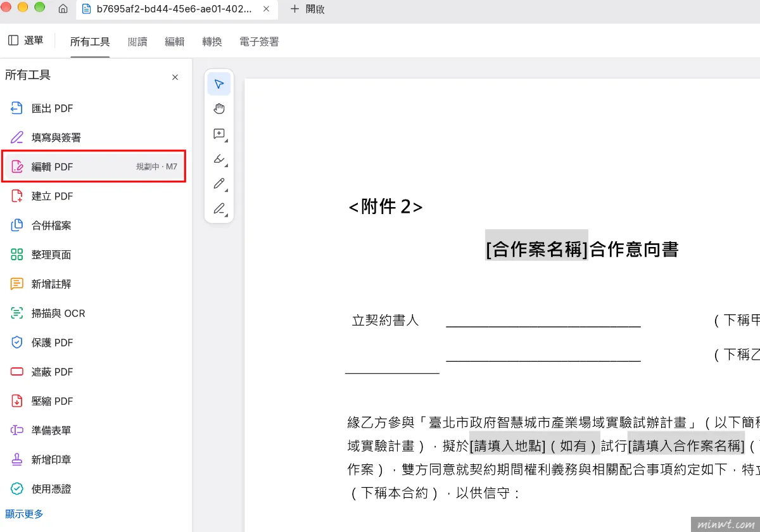
Task: Select the hand pan tool
Action: click(x=219, y=109)
